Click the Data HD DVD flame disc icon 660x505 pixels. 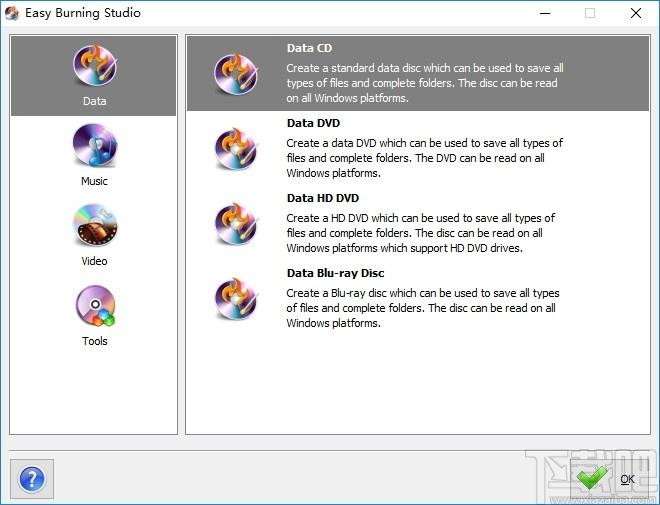click(x=236, y=223)
